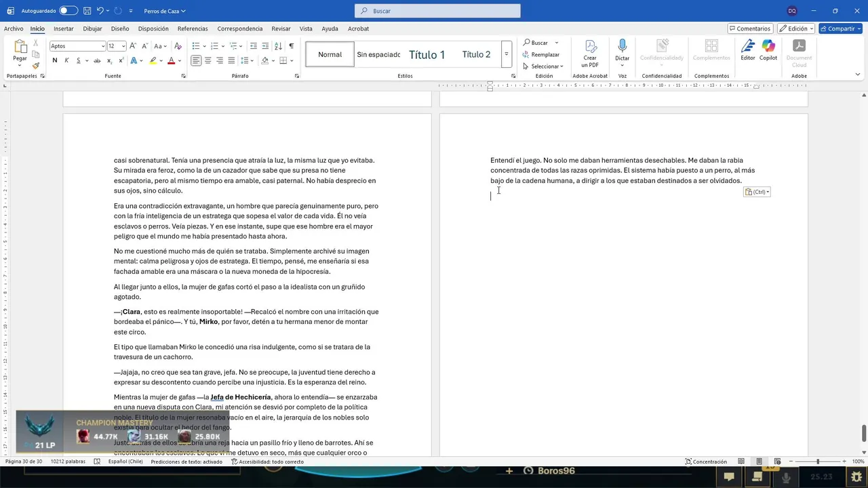The width and height of the screenshot is (868, 488).
Task: Click the Save icon in title bar
Action: (x=87, y=11)
